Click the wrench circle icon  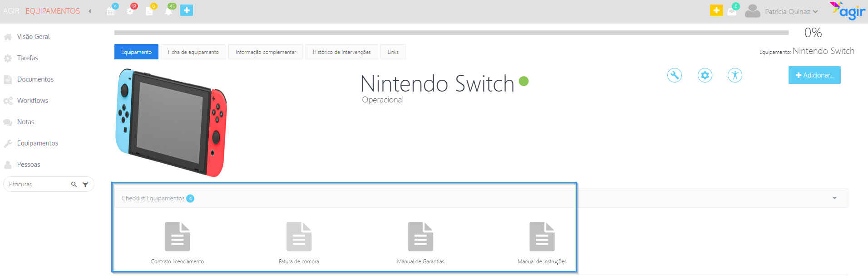pos(675,75)
